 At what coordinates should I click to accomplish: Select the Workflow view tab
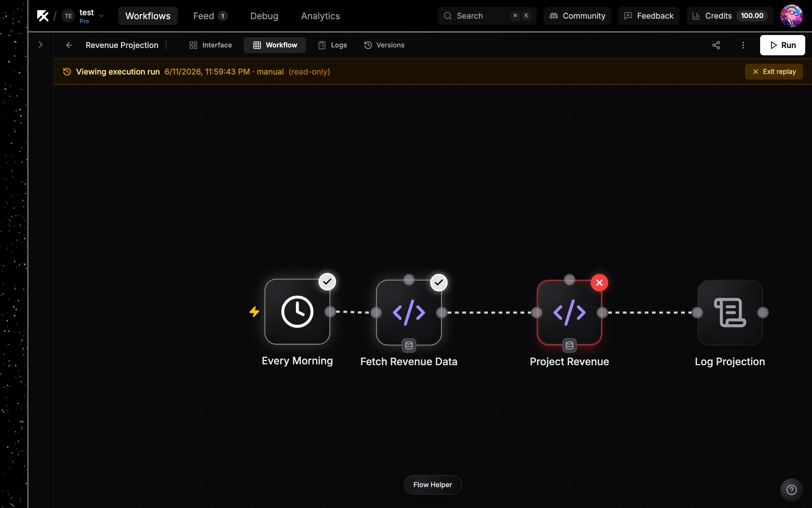click(275, 45)
